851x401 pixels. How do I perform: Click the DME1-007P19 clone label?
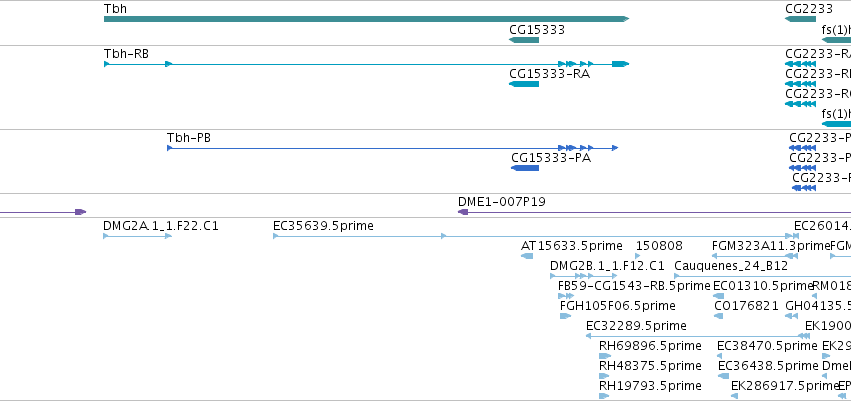point(502,202)
